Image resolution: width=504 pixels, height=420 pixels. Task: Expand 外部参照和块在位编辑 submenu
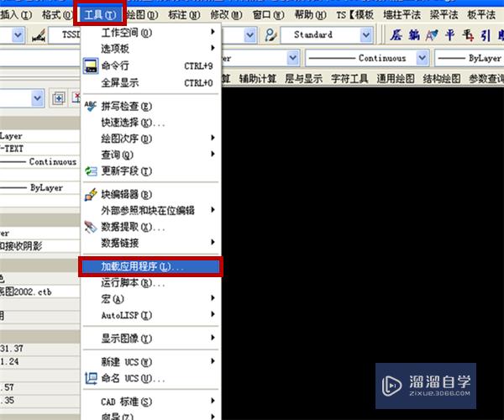[150, 211]
